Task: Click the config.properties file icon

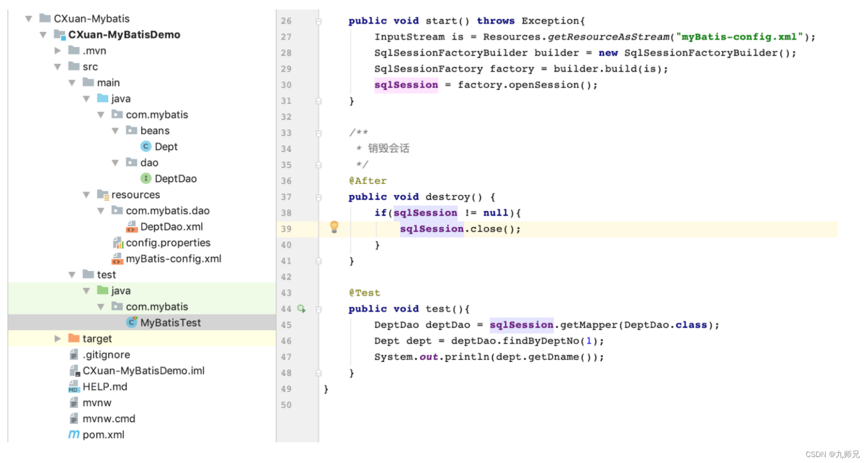Action: pos(117,243)
